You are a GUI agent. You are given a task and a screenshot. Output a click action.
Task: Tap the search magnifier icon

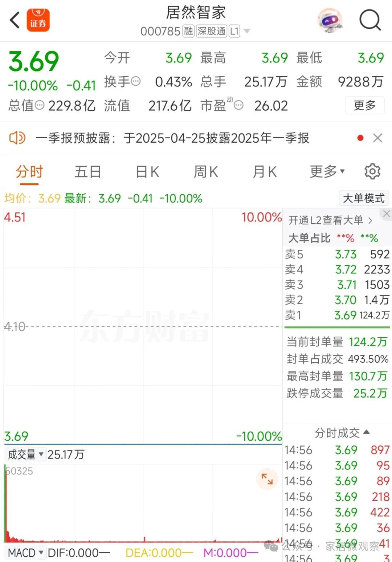pos(370,20)
